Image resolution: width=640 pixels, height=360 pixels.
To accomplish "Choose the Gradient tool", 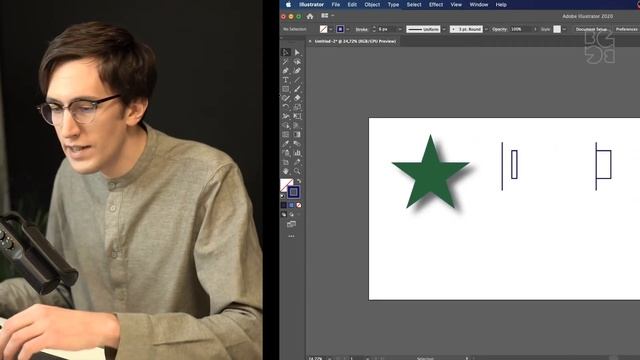I will [297, 134].
